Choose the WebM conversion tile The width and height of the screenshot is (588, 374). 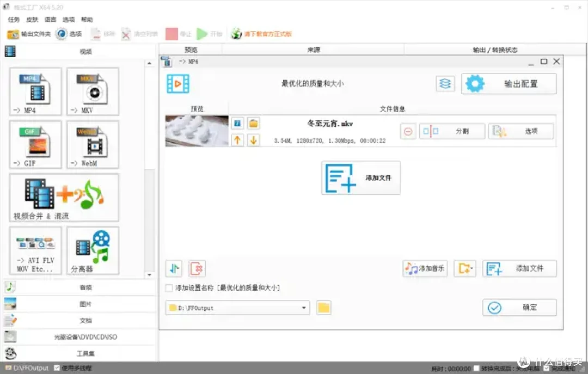tap(93, 144)
